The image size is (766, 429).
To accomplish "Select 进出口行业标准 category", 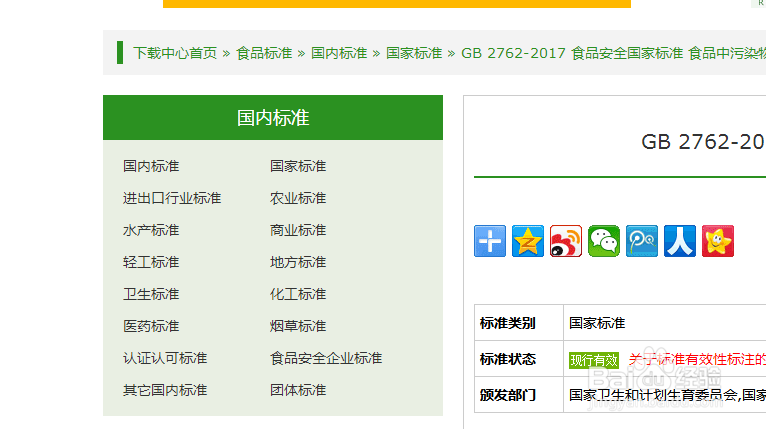I will pos(172,198).
